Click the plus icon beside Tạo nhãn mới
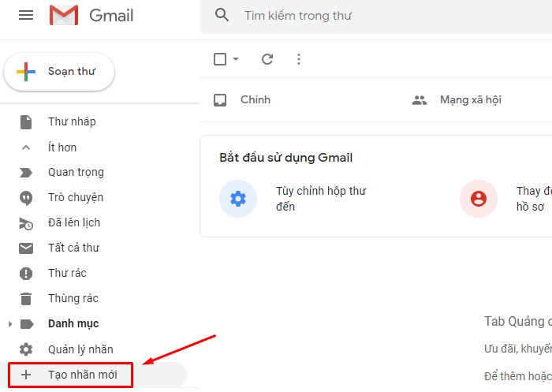This screenshot has width=552, height=392. pos(26,375)
